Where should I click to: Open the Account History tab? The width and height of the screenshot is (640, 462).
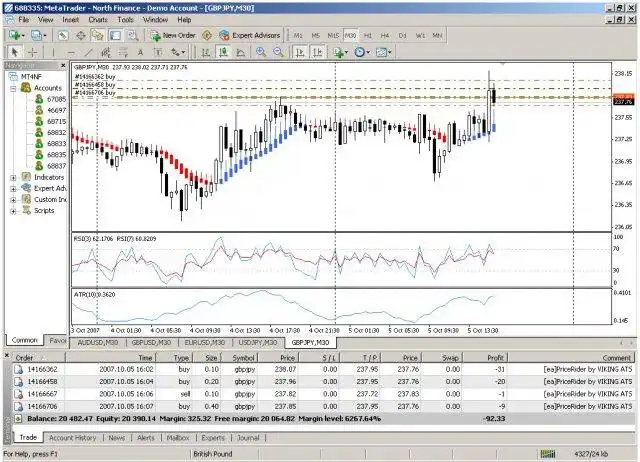tap(73, 438)
